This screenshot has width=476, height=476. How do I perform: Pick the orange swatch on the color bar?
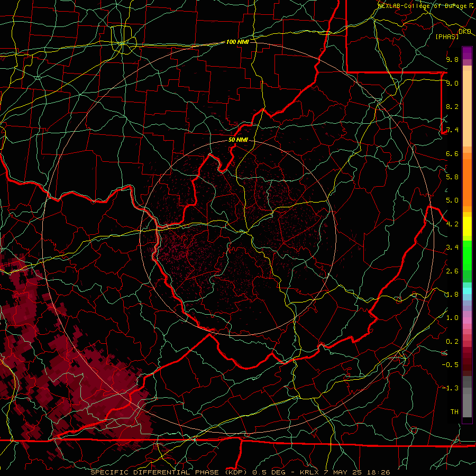tap(467, 182)
